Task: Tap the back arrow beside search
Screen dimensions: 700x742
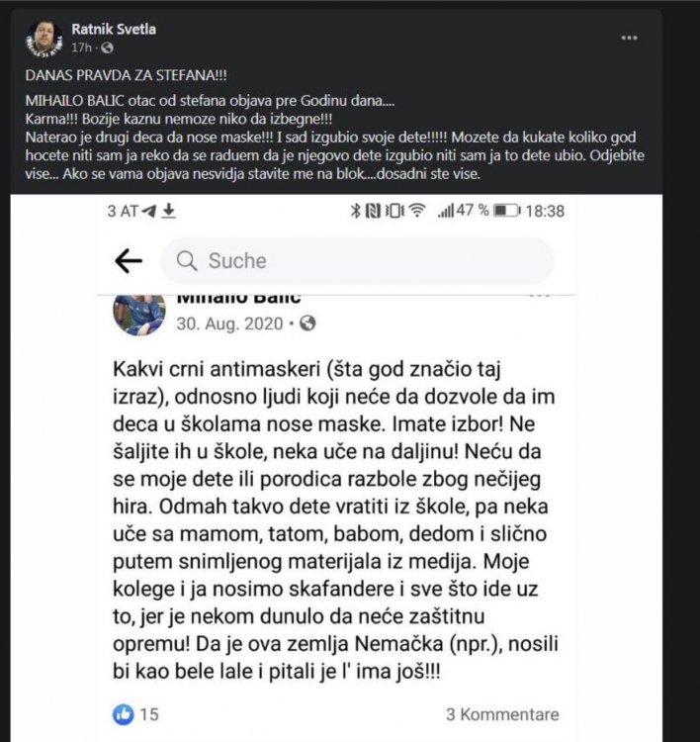Action: pos(129,260)
